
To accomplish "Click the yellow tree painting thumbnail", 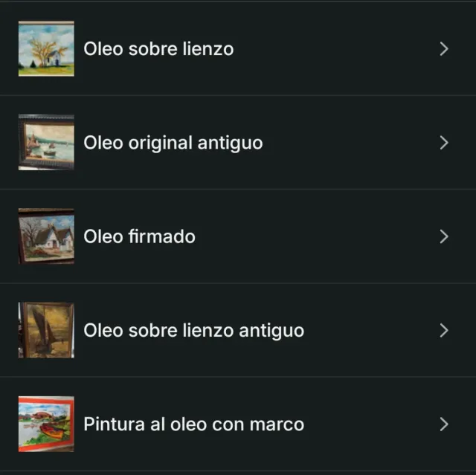I will 46,49.
